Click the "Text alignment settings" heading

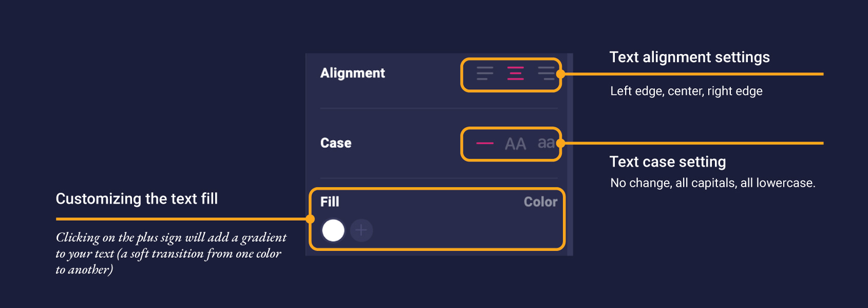(689, 57)
